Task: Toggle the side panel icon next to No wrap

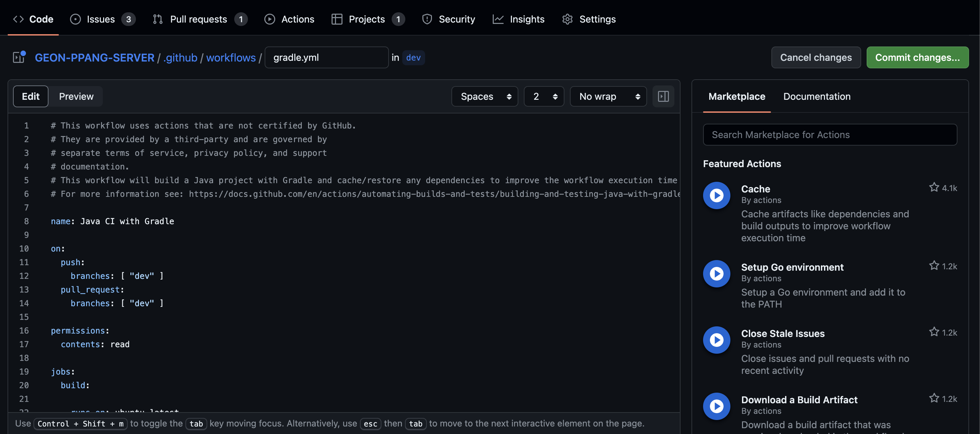Action: [663, 96]
